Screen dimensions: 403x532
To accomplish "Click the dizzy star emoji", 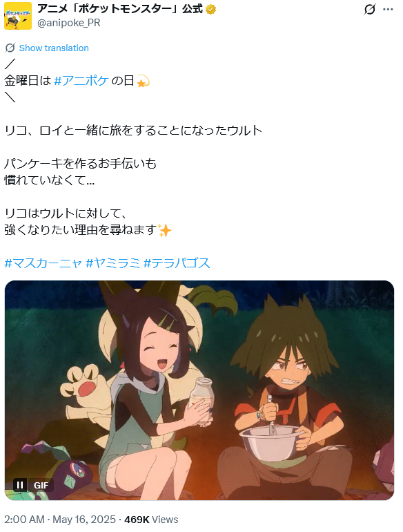I will tap(143, 81).
